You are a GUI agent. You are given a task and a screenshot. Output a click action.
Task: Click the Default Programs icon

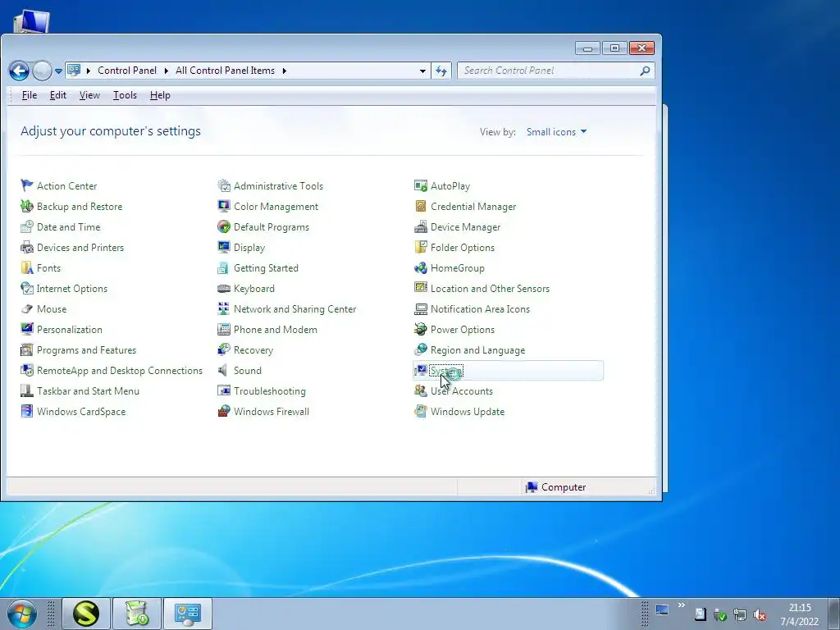point(224,226)
